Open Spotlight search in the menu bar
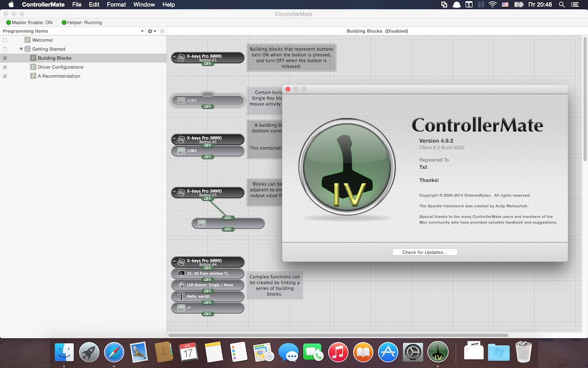The image size is (588, 368). pos(561,4)
